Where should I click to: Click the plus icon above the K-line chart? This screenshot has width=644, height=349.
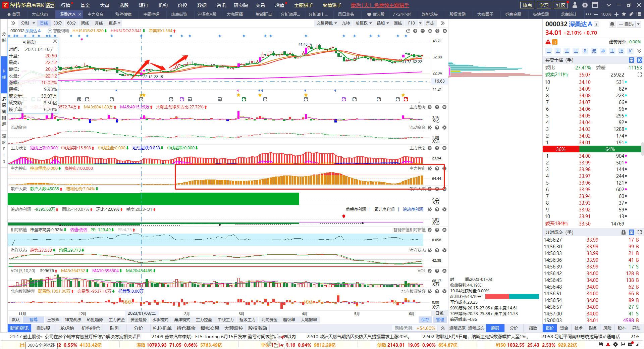click(x=415, y=31)
